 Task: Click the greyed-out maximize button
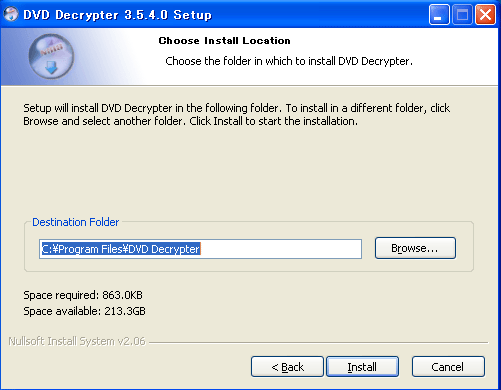pos(462,15)
